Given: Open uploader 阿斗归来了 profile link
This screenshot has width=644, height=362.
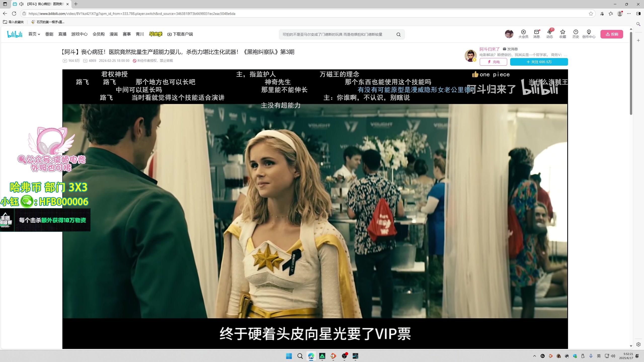Looking at the screenshot, I should coord(489,49).
